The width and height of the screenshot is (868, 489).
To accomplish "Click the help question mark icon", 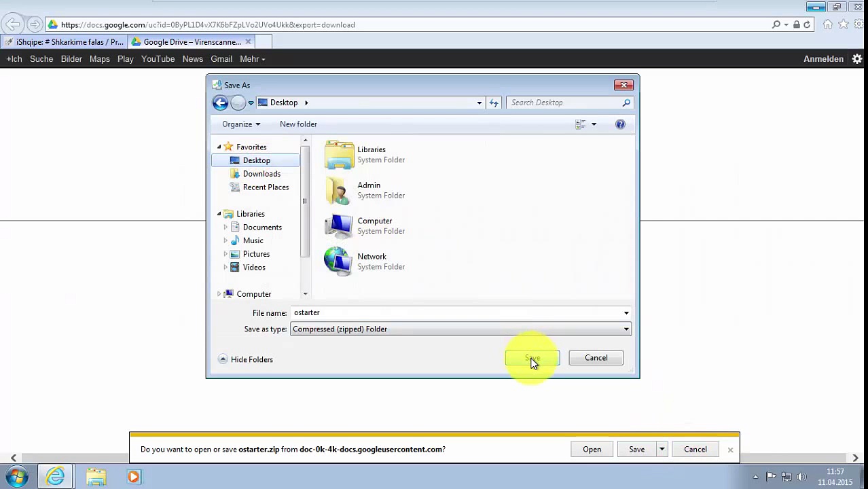I will (620, 124).
